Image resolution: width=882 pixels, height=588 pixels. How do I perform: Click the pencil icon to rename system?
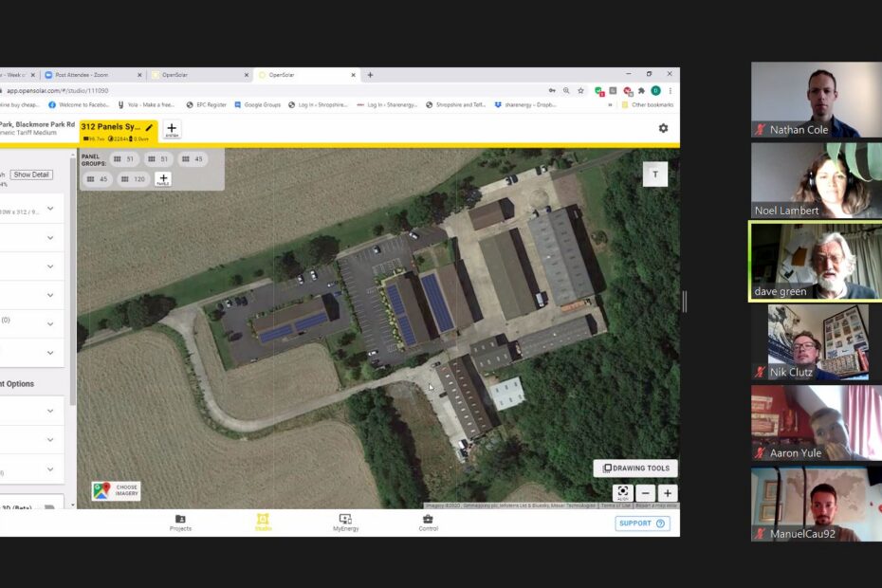149,127
